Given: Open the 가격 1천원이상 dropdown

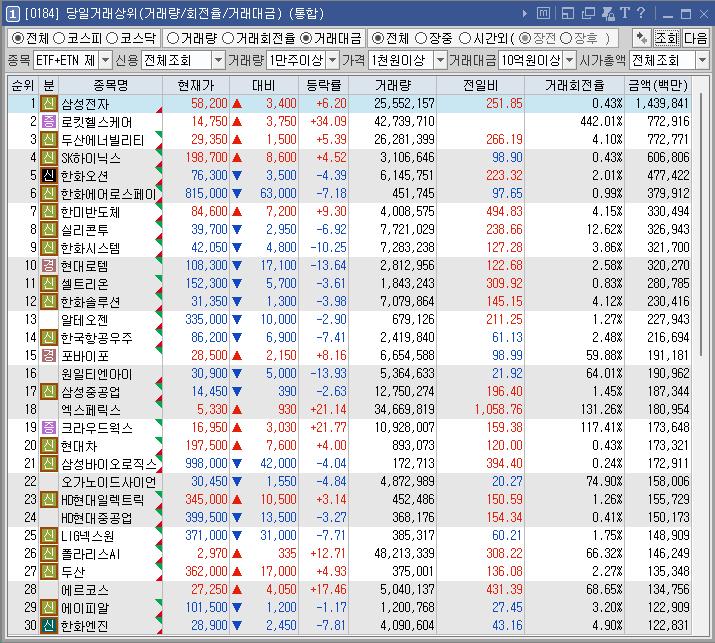Looking at the screenshot, I should 440,60.
